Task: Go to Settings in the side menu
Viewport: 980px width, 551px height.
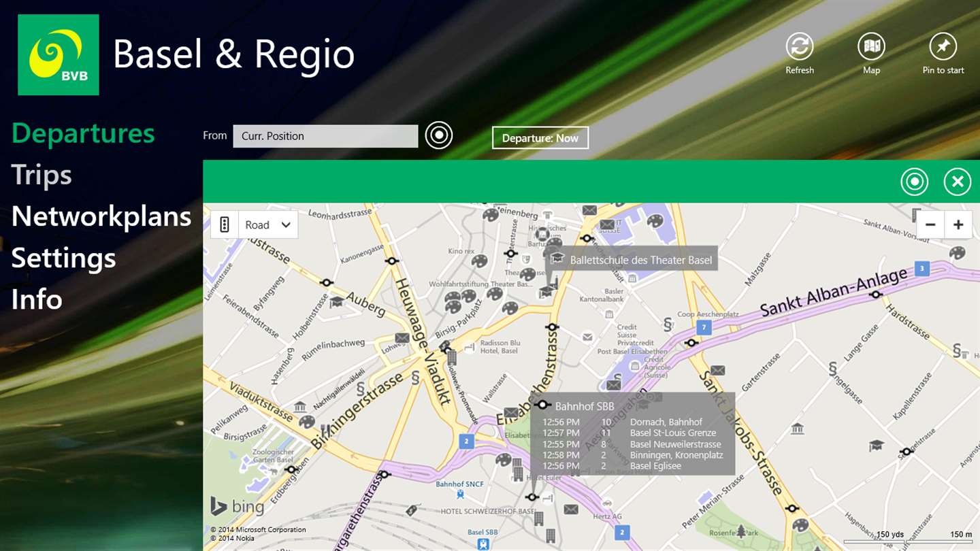Action: [x=63, y=258]
